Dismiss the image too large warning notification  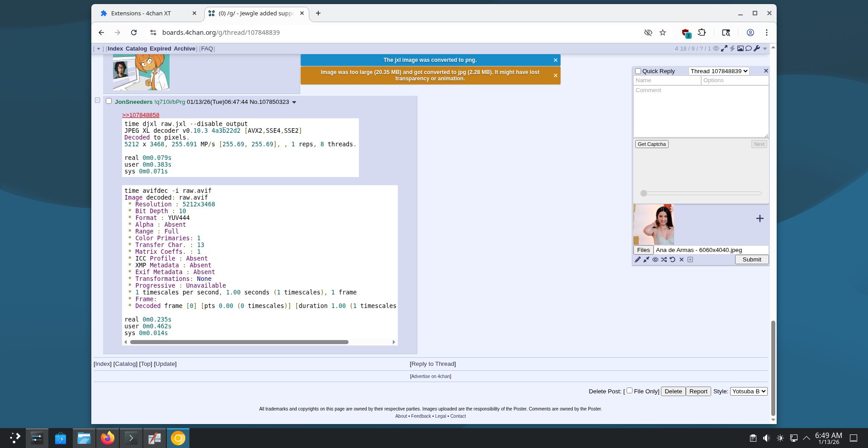pos(556,75)
